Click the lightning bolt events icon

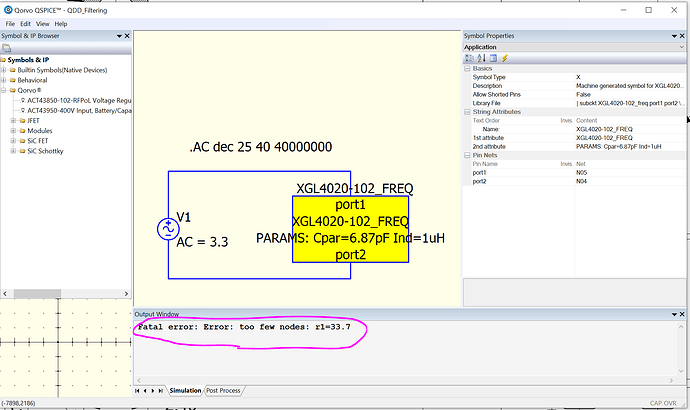click(505, 58)
